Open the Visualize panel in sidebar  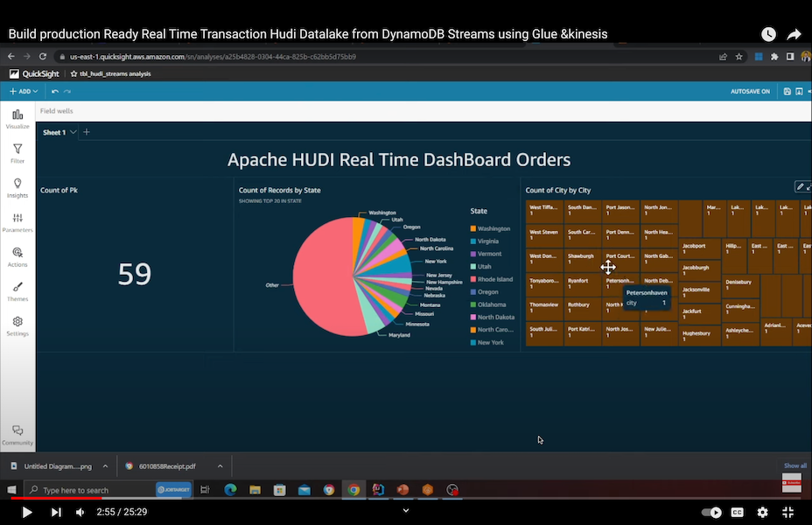click(17, 119)
